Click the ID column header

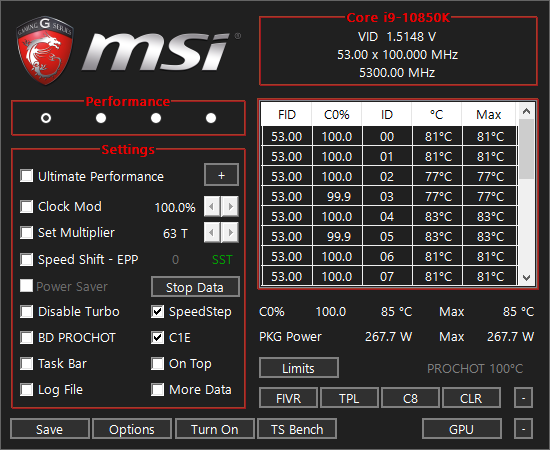point(387,114)
